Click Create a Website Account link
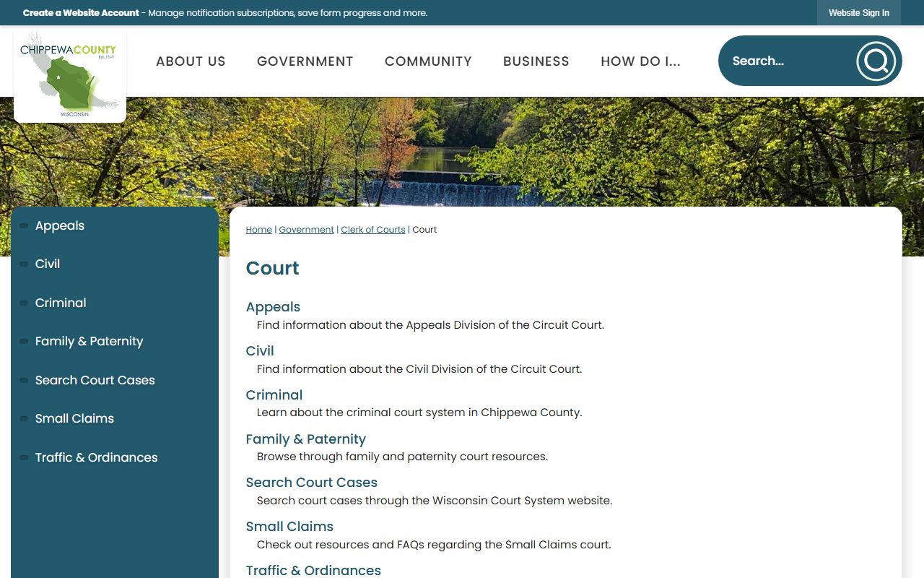Viewport: 924px width, 578px height. tap(81, 13)
